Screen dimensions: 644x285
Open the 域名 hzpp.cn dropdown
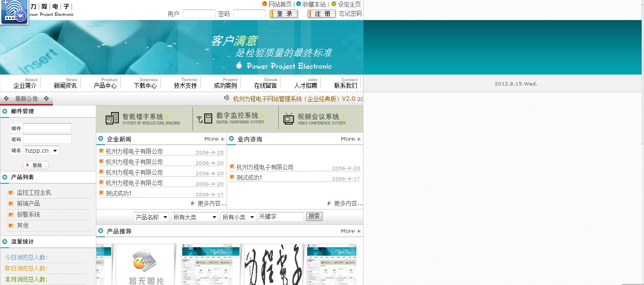(x=41, y=150)
